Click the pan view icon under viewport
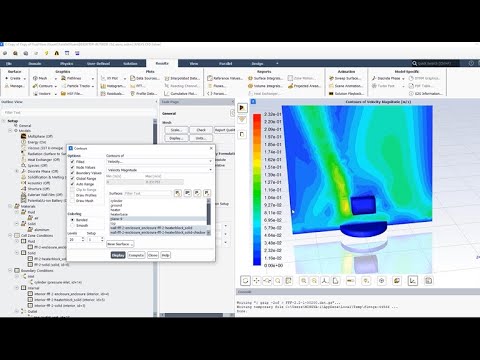 (x=256, y=281)
